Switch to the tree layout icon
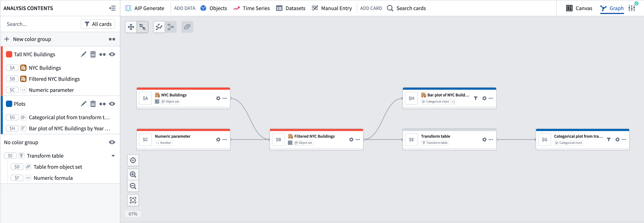The height and width of the screenshot is (223, 644). pyautogui.click(x=171, y=27)
